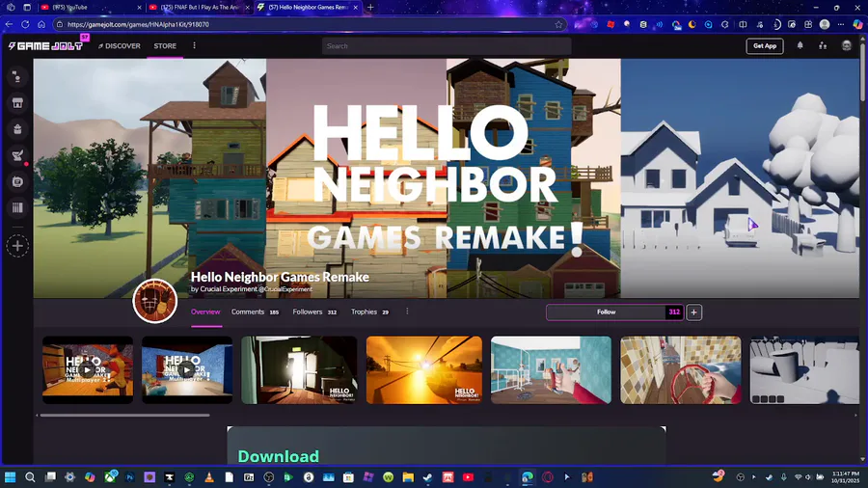The image size is (868, 488).
Task: Click the plus button next to Follow
Action: tap(693, 312)
